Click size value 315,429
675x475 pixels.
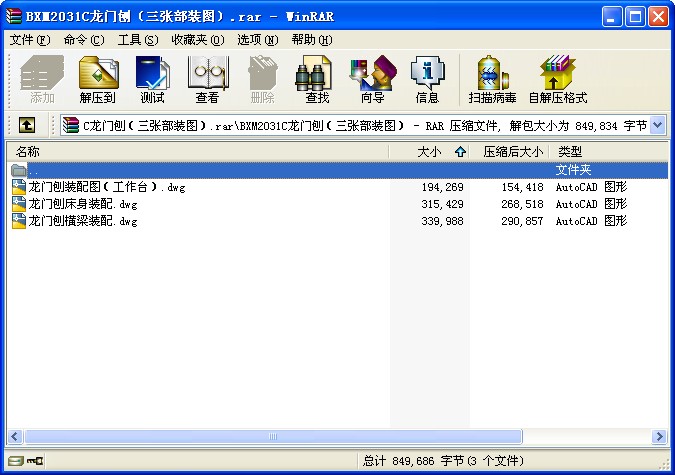point(442,204)
